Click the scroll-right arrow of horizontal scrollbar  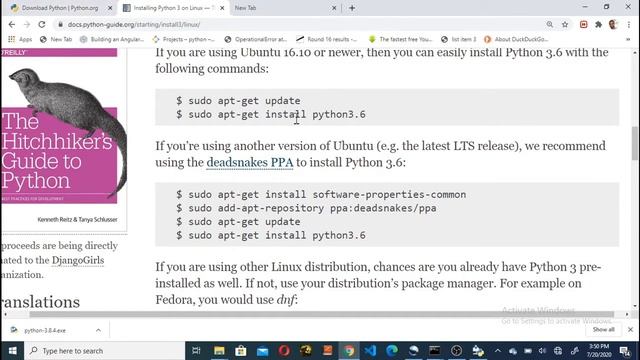point(627,314)
